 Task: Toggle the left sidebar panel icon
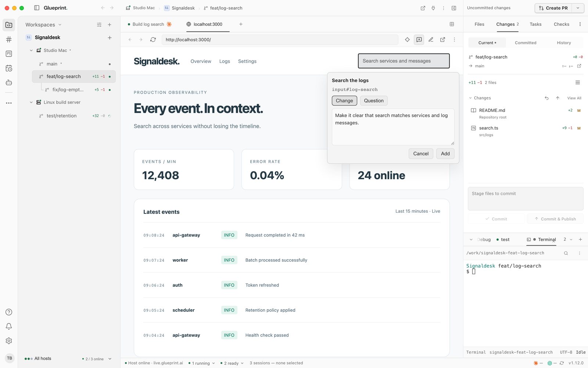click(37, 8)
